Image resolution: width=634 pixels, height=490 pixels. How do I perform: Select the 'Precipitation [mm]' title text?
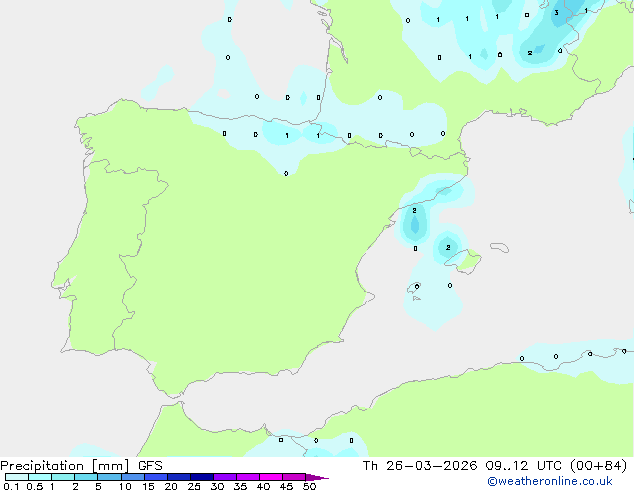tap(65, 466)
